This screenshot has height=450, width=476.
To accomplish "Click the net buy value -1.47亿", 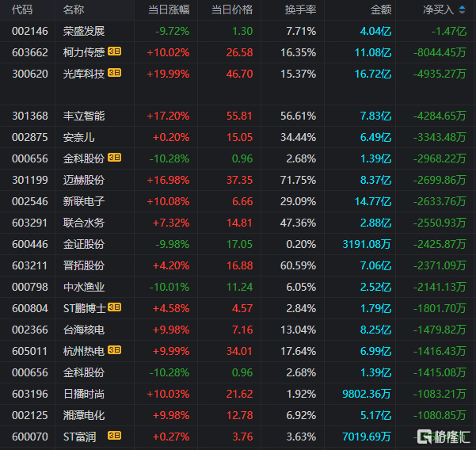I will click(x=449, y=31).
